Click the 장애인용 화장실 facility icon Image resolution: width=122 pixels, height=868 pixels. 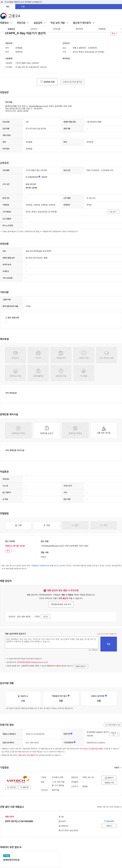click(x=75, y=430)
